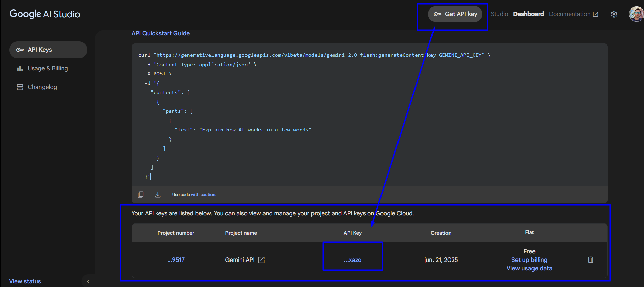Click the 'jun. 21, 2025' creation date
This screenshot has height=287, width=644.
441,260
